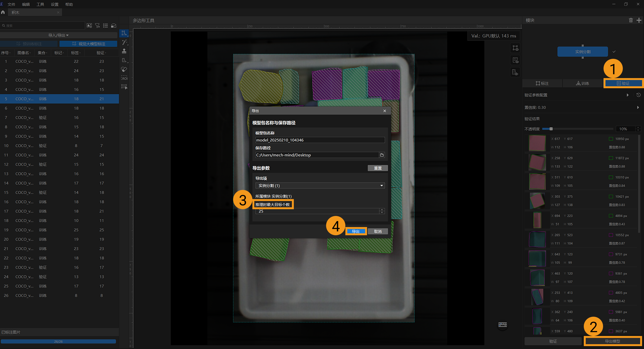Click the search magnifier field
The width and height of the screenshot is (644, 349).
coord(42,26)
